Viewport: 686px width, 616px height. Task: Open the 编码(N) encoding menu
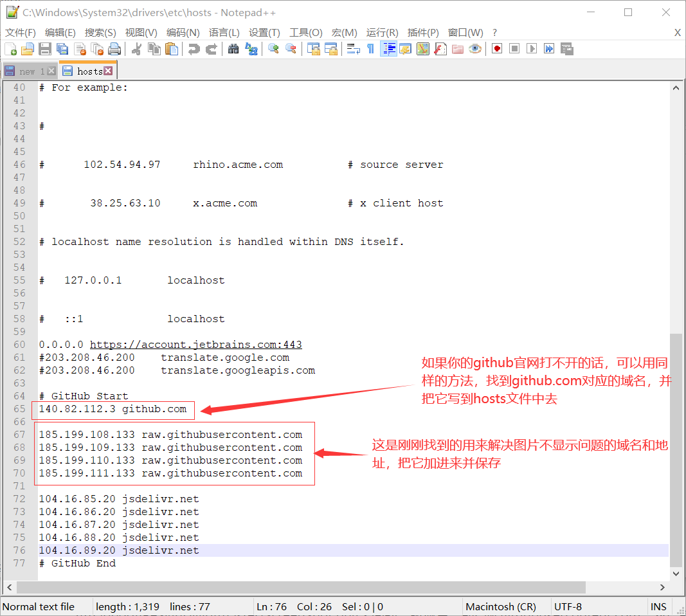(183, 32)
